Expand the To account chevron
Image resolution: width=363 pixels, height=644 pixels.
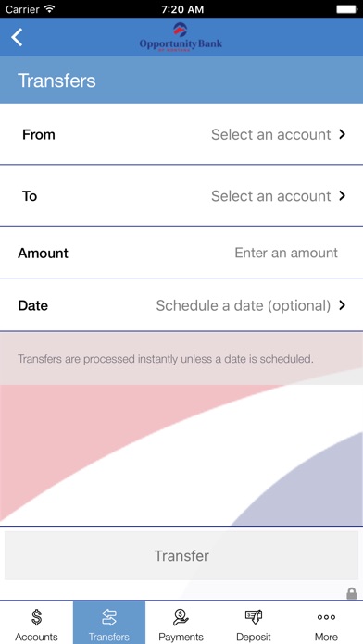point(342,196)
